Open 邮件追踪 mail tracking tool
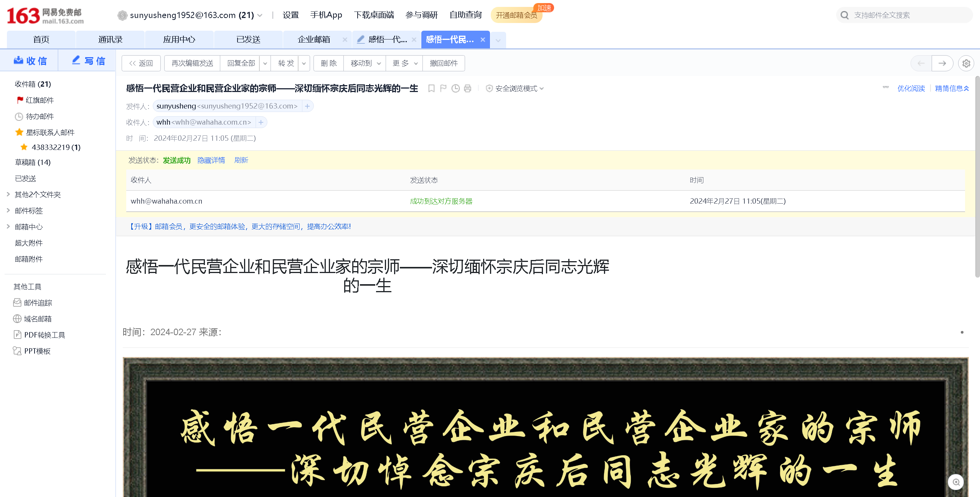 [38, 303]
